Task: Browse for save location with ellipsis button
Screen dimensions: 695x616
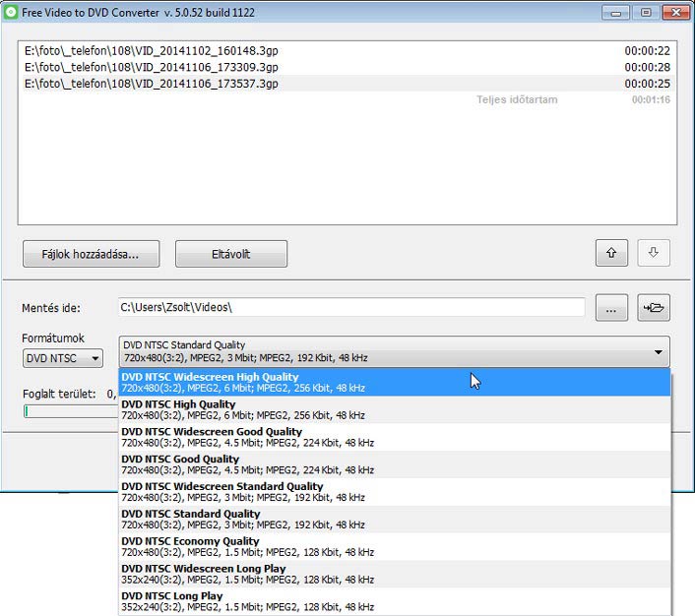Action: point(611,308)
